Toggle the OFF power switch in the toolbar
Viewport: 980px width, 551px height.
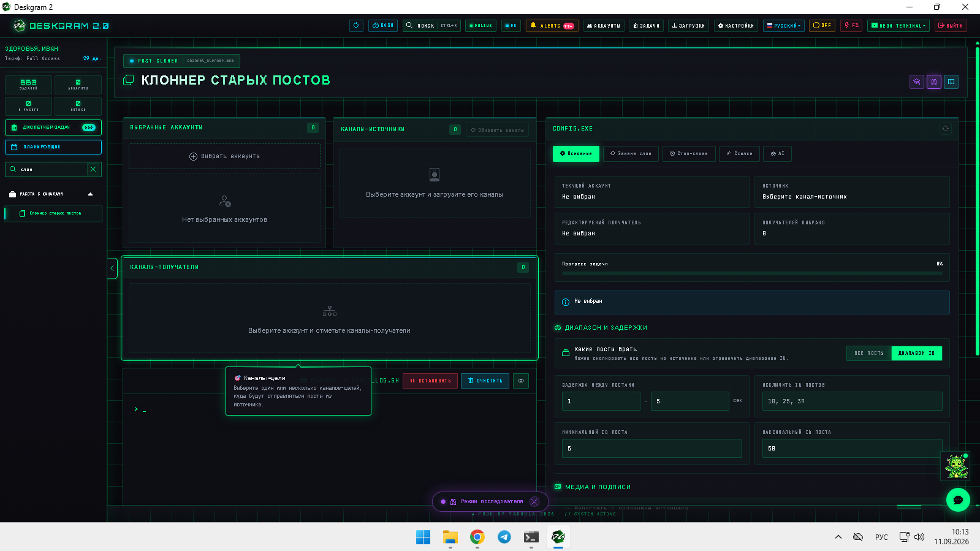822,26
